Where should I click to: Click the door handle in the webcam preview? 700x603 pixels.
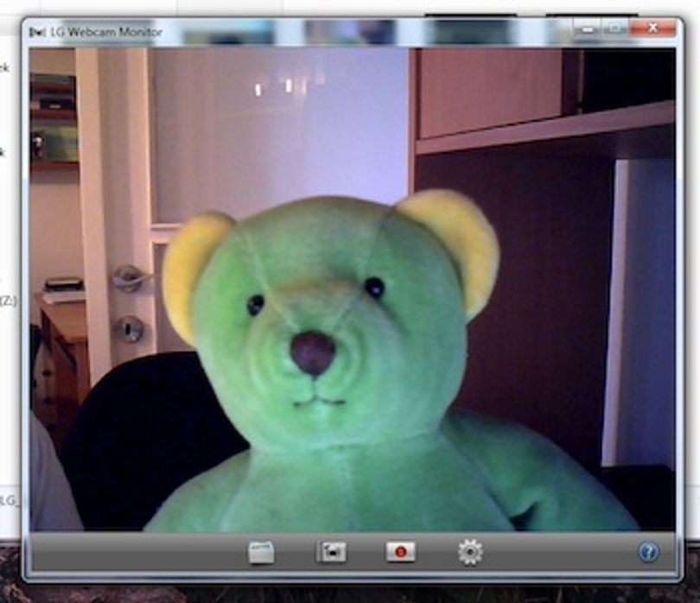[x=130, y=277]
